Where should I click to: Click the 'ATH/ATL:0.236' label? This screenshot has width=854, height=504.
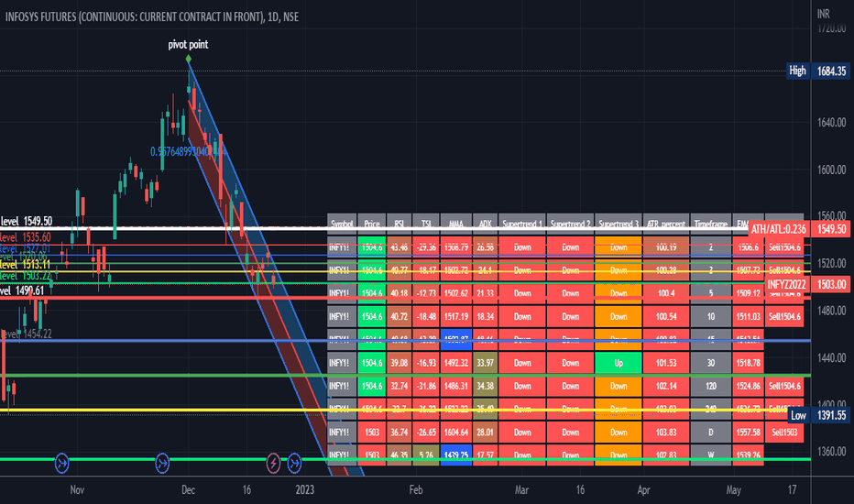pyautogui.click(x=778, y=229)
